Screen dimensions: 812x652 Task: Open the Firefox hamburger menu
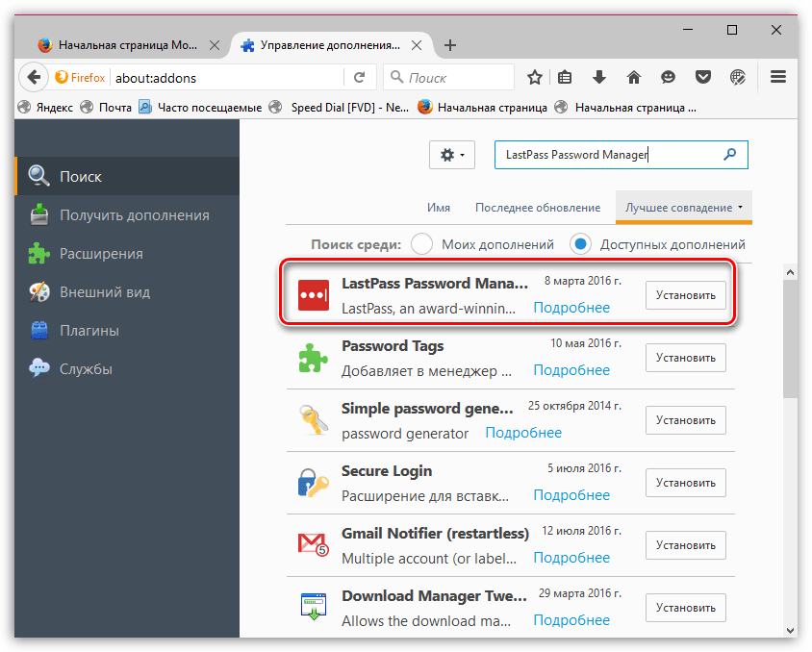point(777,78)
